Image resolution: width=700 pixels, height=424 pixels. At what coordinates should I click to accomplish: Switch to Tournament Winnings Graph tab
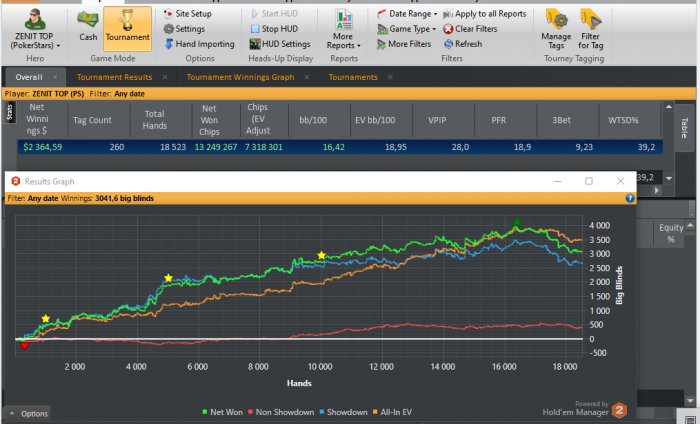point(240,77)
